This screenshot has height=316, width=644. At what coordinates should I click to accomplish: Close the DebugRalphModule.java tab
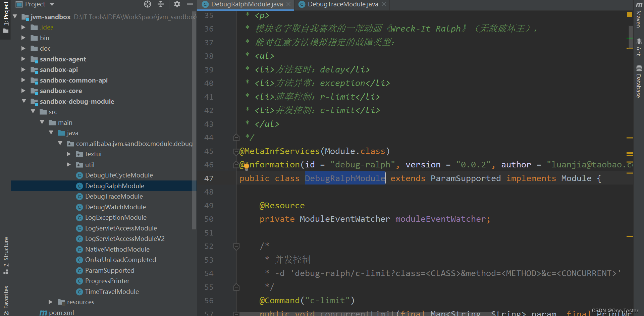(288, 4)
